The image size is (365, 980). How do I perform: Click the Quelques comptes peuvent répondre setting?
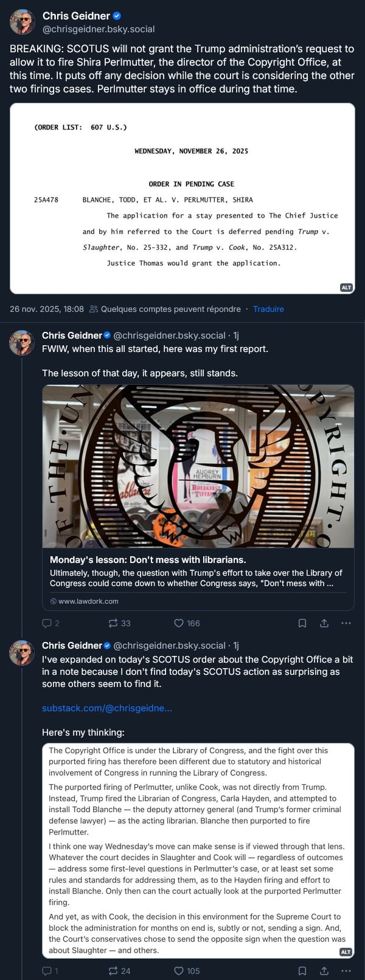tap(165, 309)
